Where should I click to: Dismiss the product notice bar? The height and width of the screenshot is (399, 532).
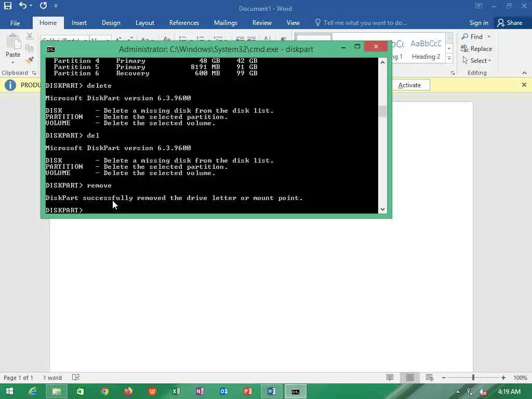point(524,85)
